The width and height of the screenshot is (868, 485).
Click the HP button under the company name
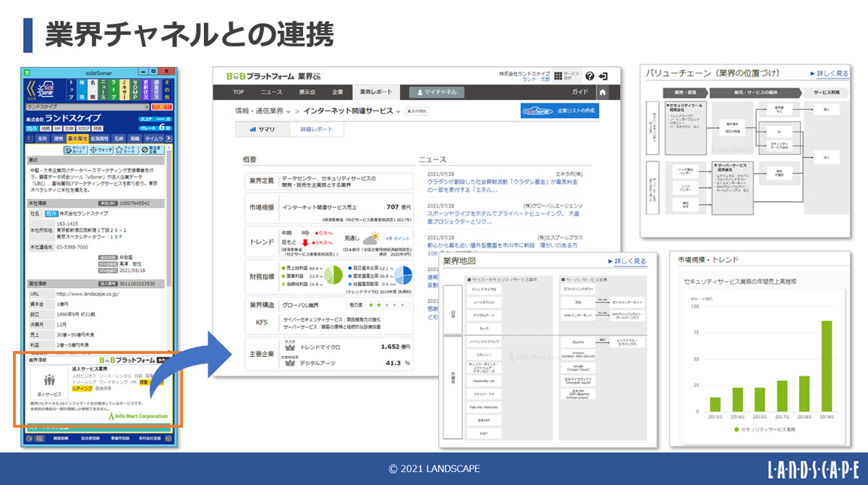pos(58,128)
